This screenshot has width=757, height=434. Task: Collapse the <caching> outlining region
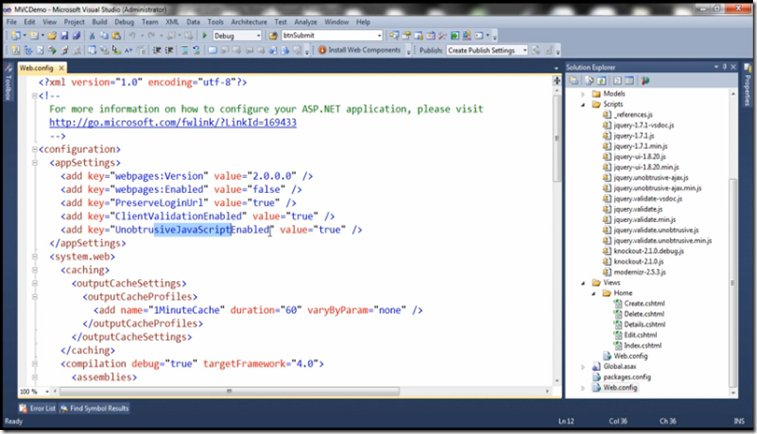(x=35, y=270)
